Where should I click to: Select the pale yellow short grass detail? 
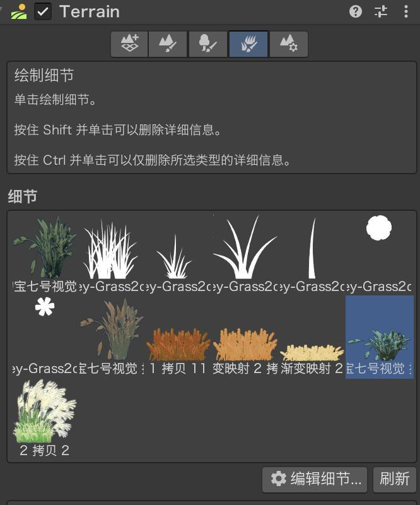click(312, 337)
